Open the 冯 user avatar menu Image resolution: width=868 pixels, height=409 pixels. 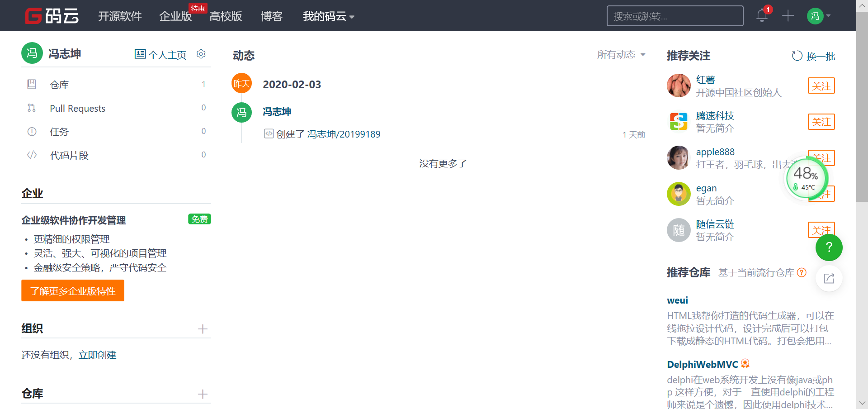(815, 16)
